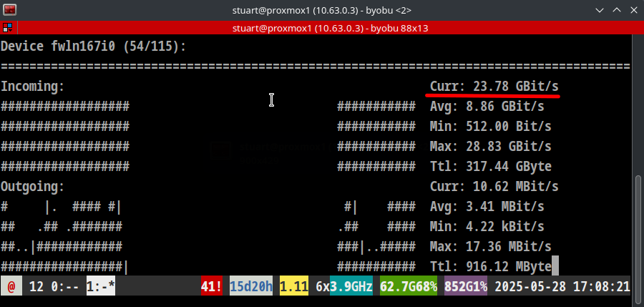Viewport: 644px width, 307px height.
Task: Click the yellow 1.11 load average badge
Action: [x=294, y=287]
